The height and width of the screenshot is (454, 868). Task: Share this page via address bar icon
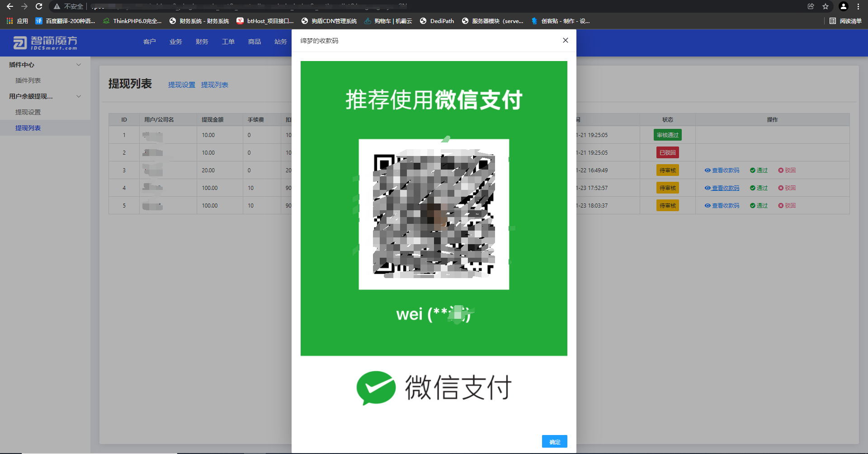click(x=811, y=6)
